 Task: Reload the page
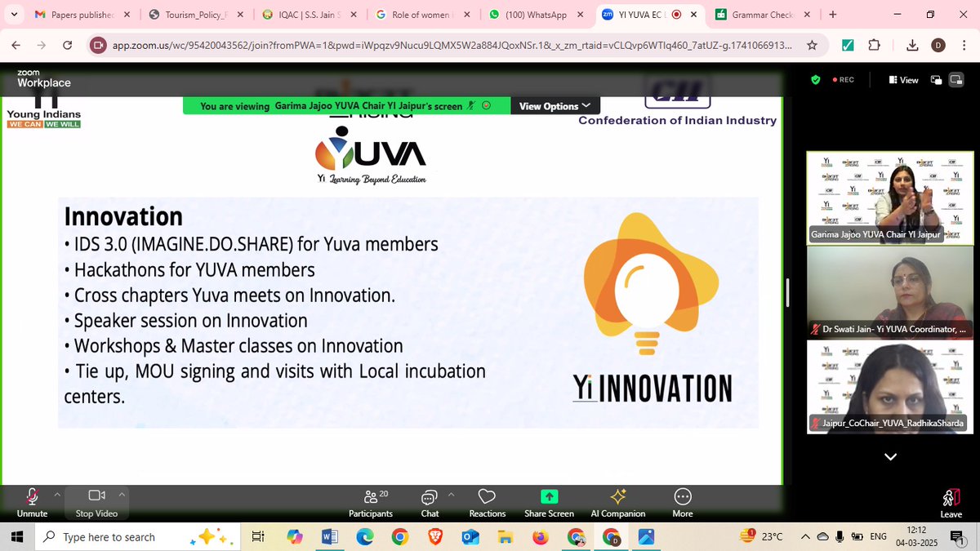coord(67,46)
